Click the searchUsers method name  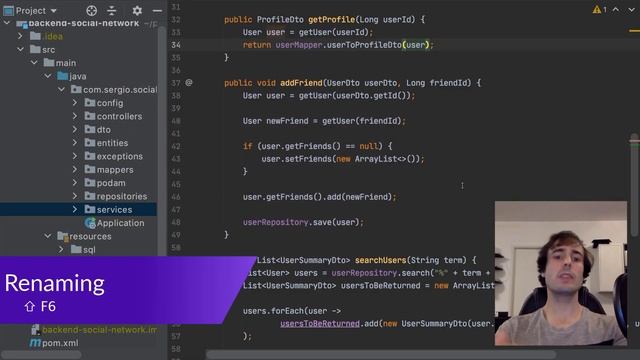point(380,260)
